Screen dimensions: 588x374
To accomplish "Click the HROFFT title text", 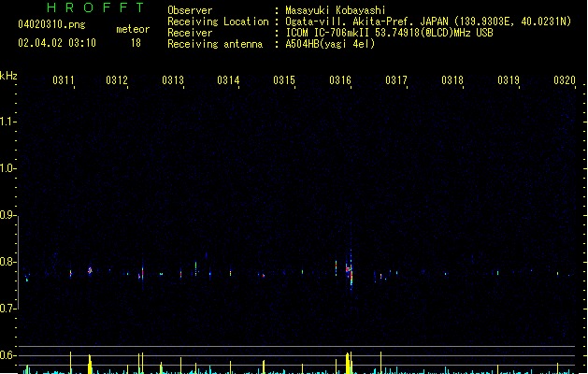I will pyautogui.click(x=96, y=7).
